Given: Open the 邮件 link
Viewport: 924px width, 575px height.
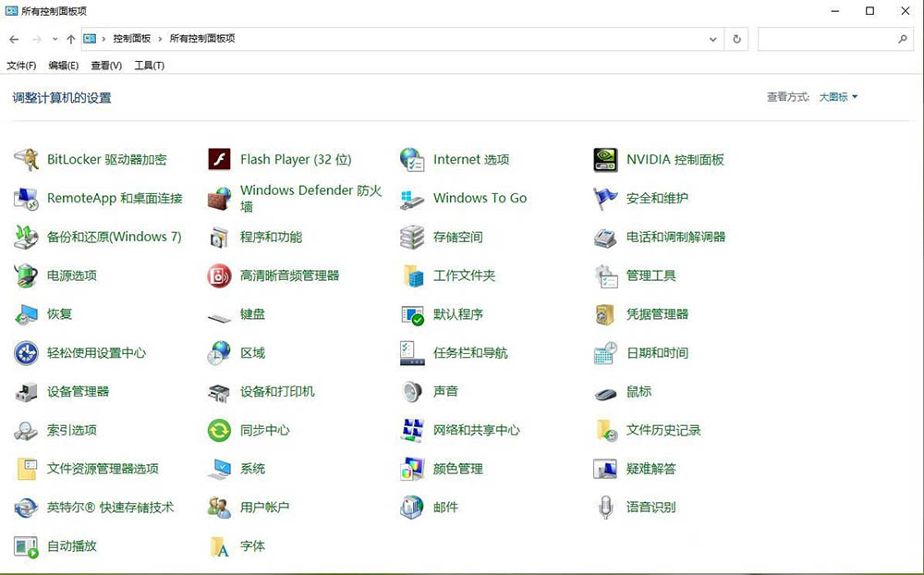Looking at the screenshot, I should (446, 508).
